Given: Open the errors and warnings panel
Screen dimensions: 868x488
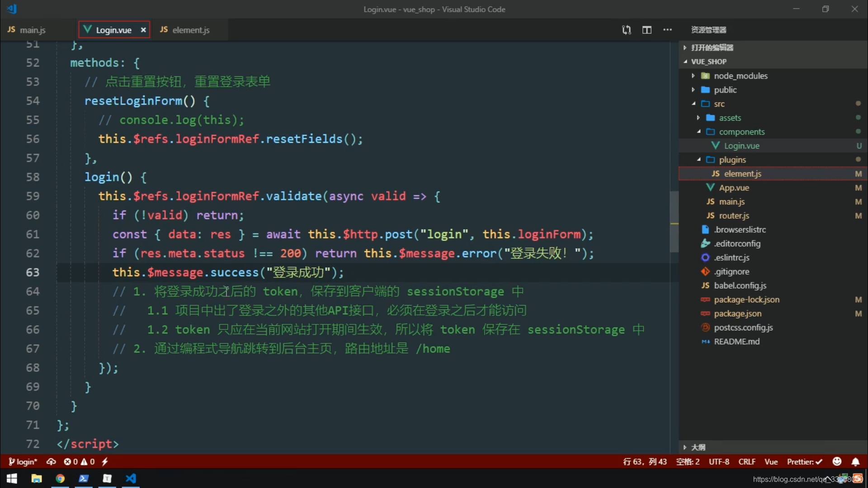Looking at the screenshot, I should coord(79,462).
